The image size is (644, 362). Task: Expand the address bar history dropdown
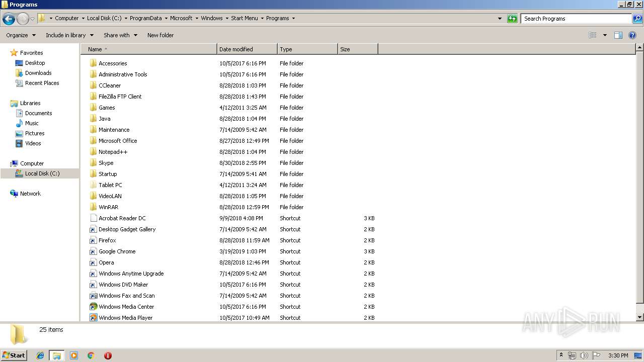pyautogui.click(x=500, y=19)
